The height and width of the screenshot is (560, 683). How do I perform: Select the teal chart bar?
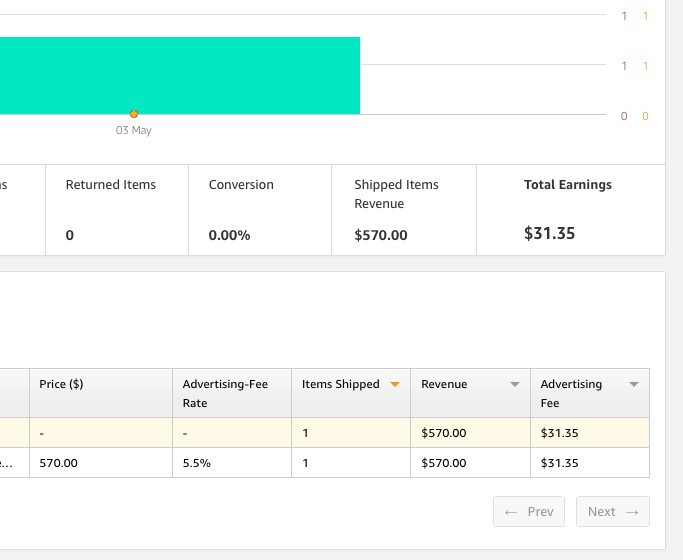tap(179, 75)
